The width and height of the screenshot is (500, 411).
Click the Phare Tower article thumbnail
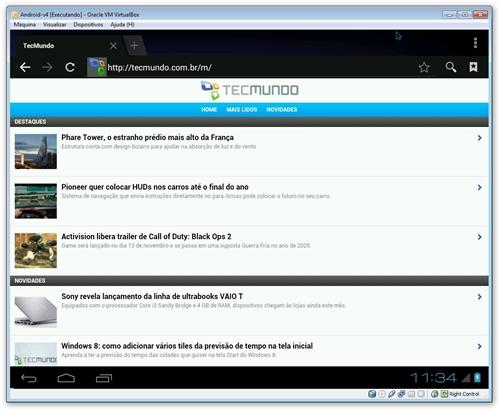tap(36, 151)
